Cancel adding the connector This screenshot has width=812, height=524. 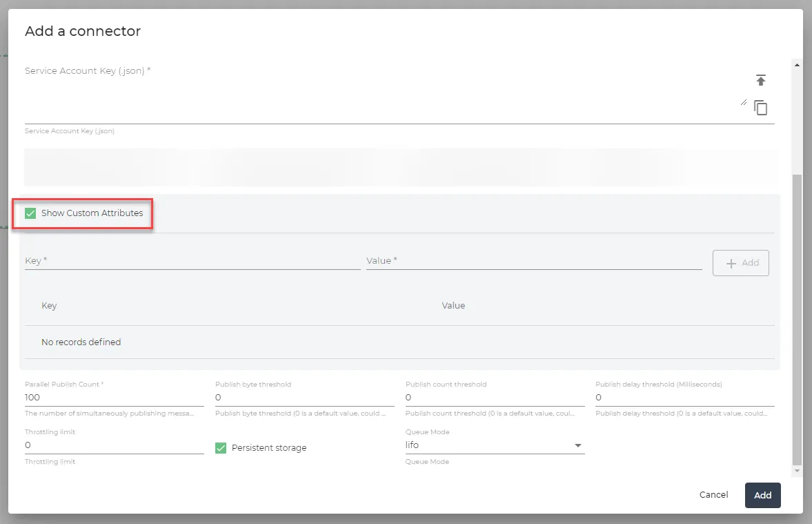point(713,495)
